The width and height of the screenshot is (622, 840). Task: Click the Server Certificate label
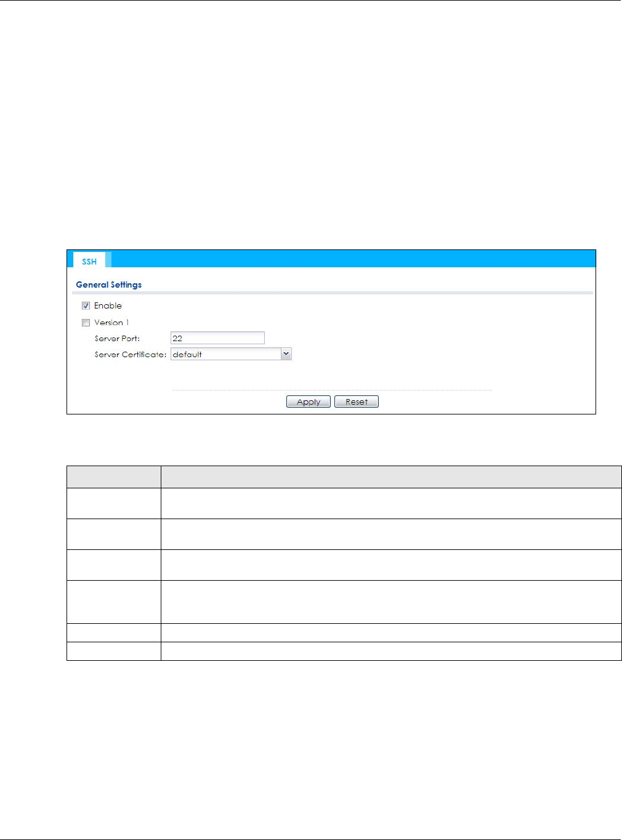click(x=131, y=355)
